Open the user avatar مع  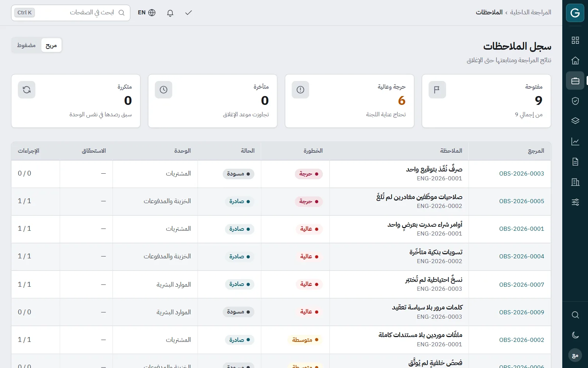coord(575,355)
